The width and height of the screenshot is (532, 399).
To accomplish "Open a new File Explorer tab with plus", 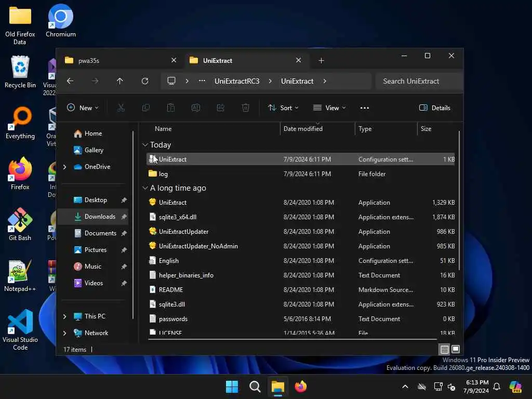I will (x=321, y=60).
